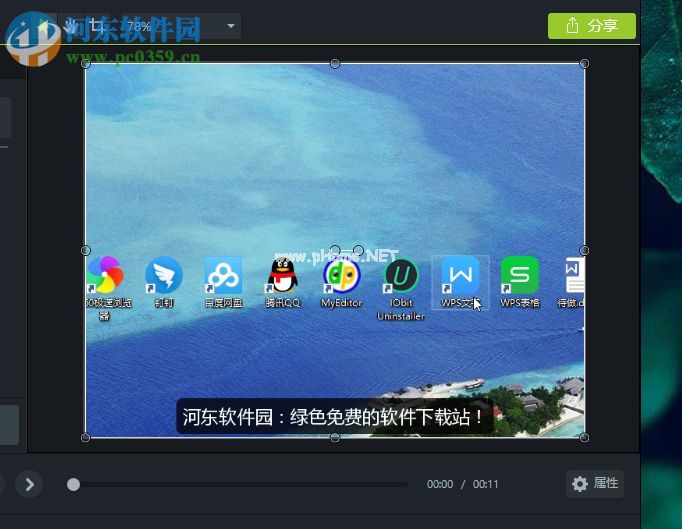Click the next frame arrow button

(30, 485)
